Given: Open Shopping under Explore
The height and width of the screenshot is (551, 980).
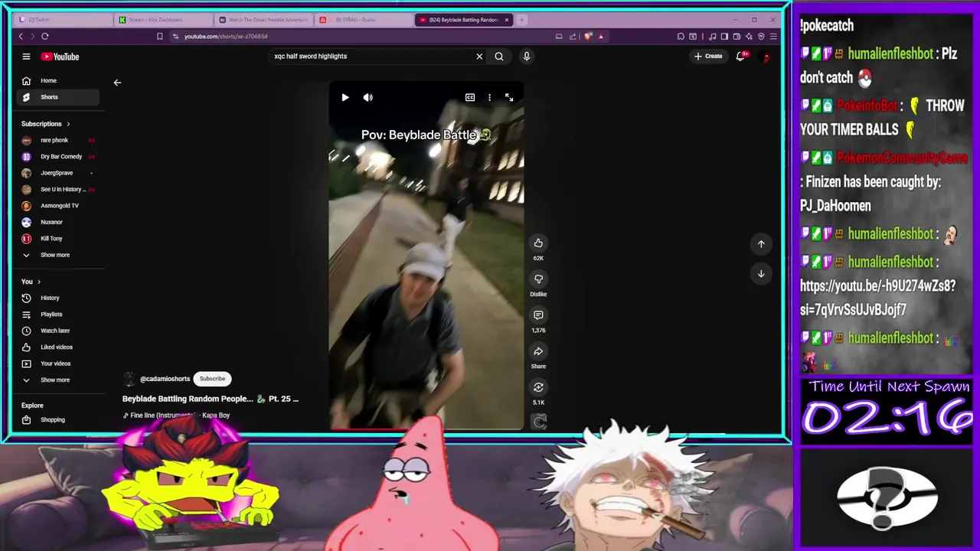Looking at the screenshot, I should (x=58, y=419).
